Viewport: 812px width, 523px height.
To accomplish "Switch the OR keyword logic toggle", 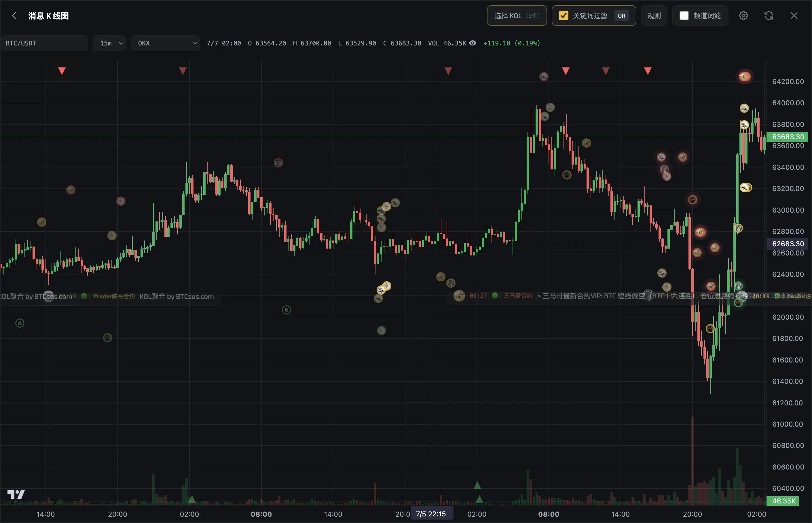I will coord(621,16).
